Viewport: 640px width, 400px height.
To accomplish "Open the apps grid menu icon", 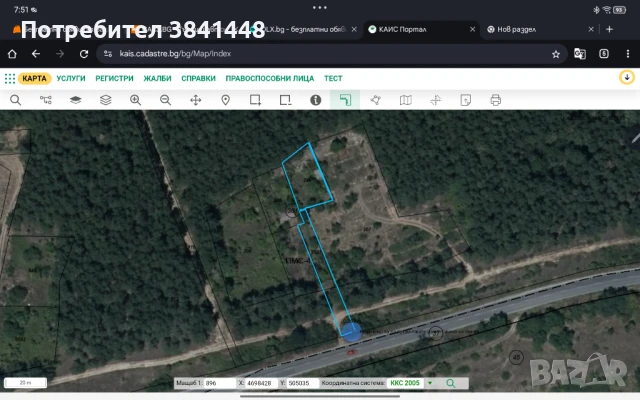I will (x=10, y=78).
